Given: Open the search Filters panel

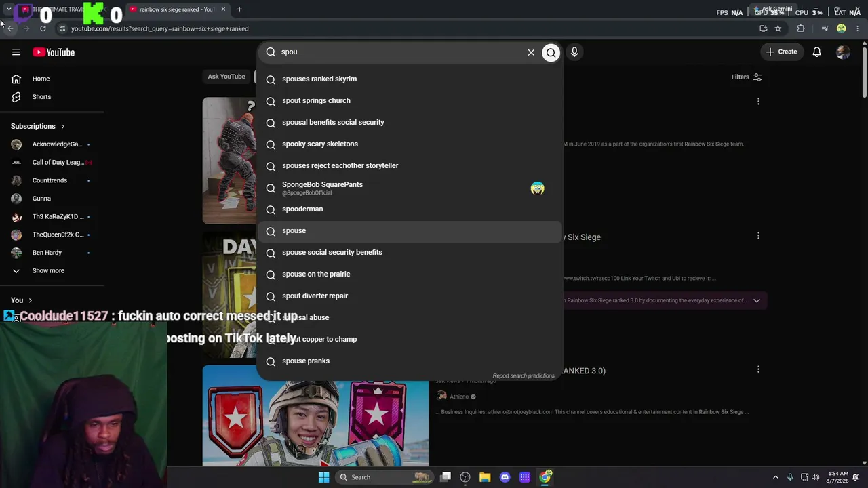Looking at the screenshot, I should click(x=747, y=77).
